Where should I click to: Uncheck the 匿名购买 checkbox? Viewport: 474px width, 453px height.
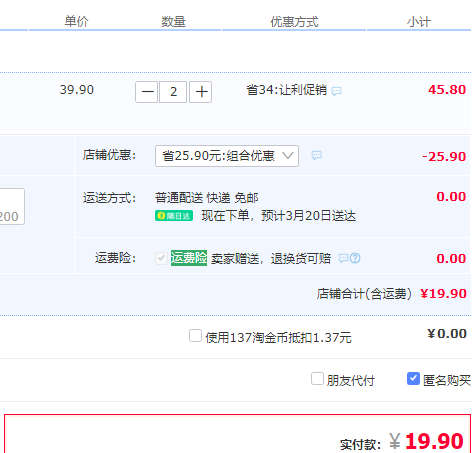point(413,379)
